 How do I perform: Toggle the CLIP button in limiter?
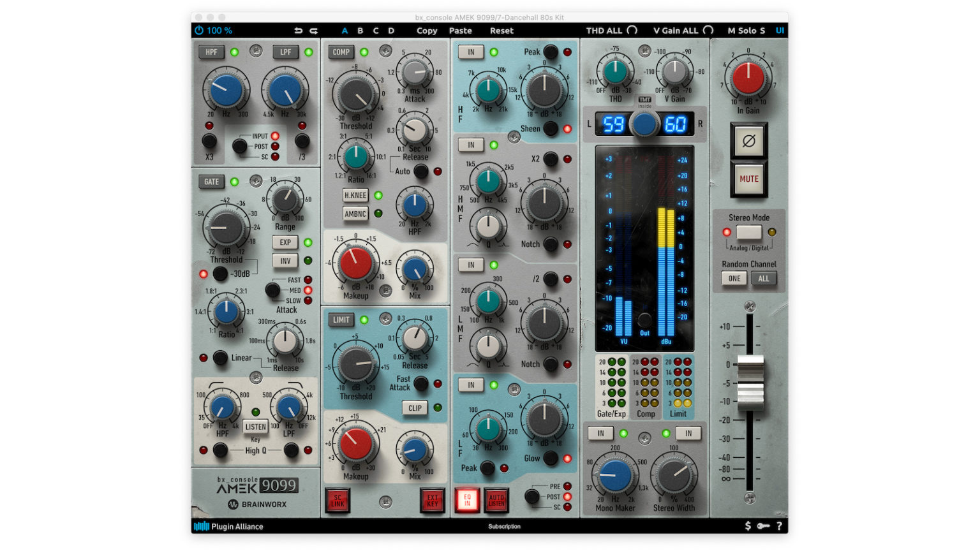click(x=415, y=408)
